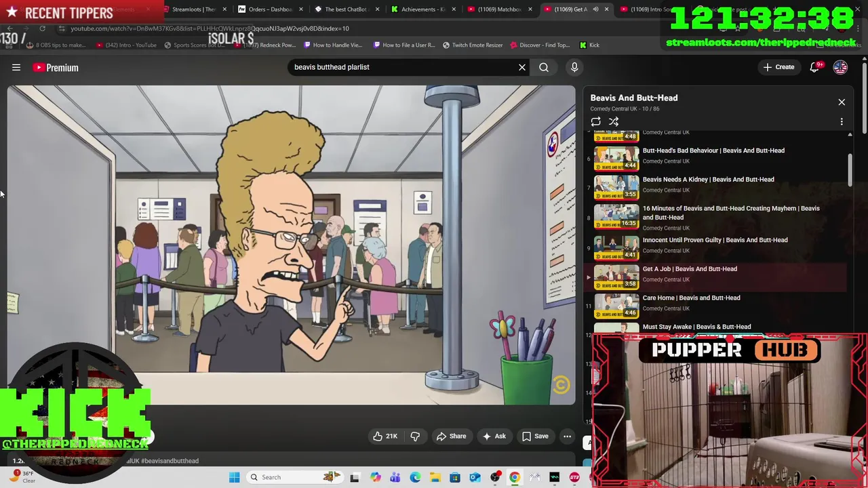Close the Beavis And Butt-Head playlist panel

click(842, 102)
